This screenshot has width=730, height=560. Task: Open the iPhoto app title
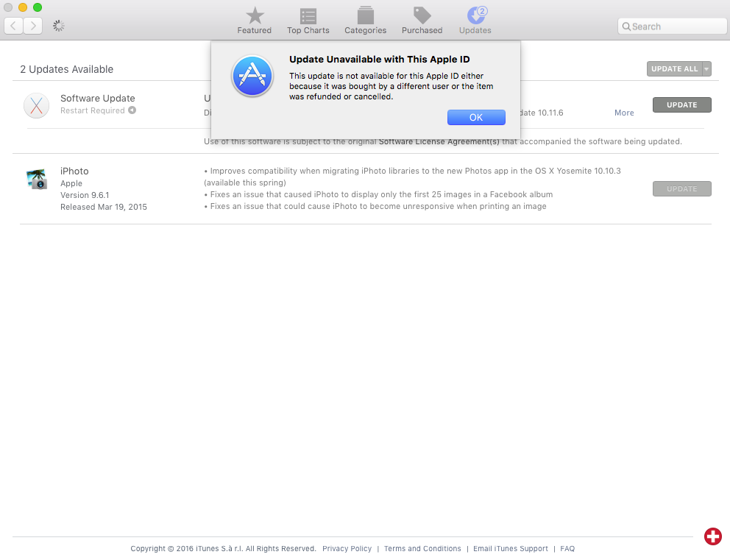click(x=74, y=171)
